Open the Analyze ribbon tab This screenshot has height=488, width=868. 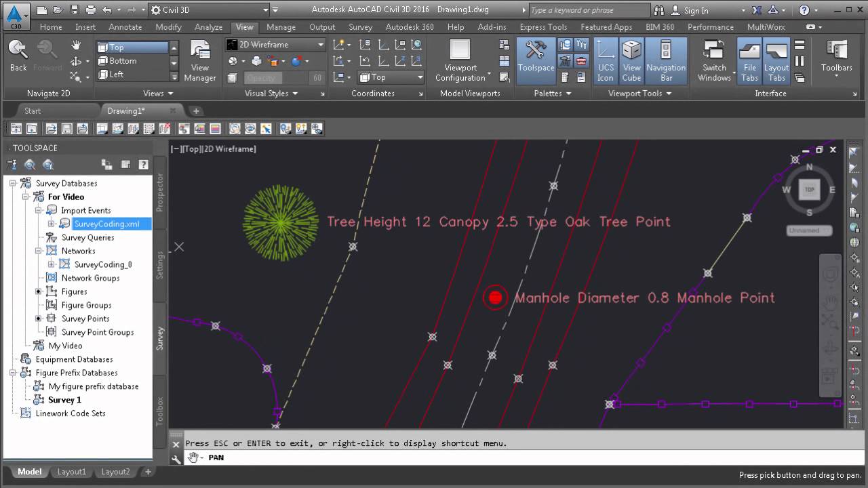coord(209,27)
